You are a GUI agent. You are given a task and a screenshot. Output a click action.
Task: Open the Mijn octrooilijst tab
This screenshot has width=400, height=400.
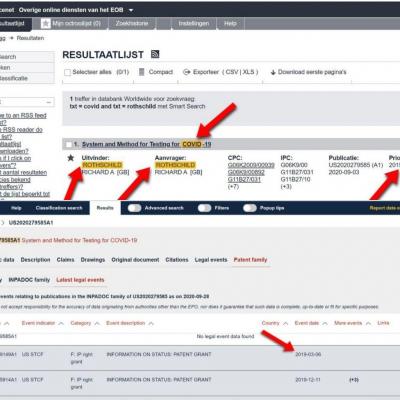click(71, 24)
